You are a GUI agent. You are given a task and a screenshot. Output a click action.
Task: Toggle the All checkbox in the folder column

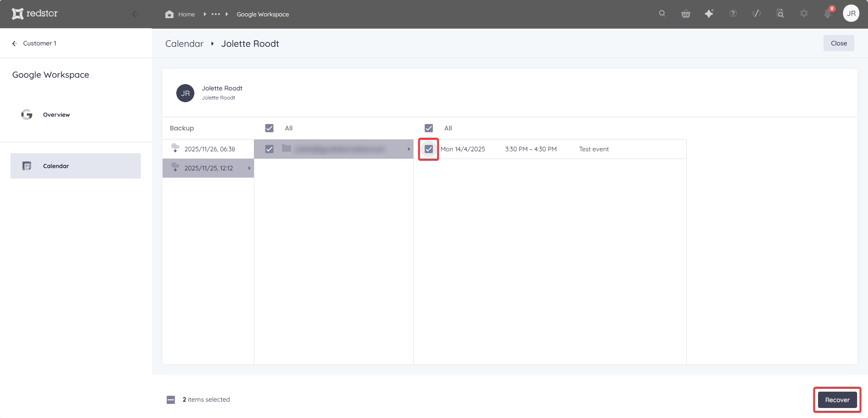tap(269, 128)
